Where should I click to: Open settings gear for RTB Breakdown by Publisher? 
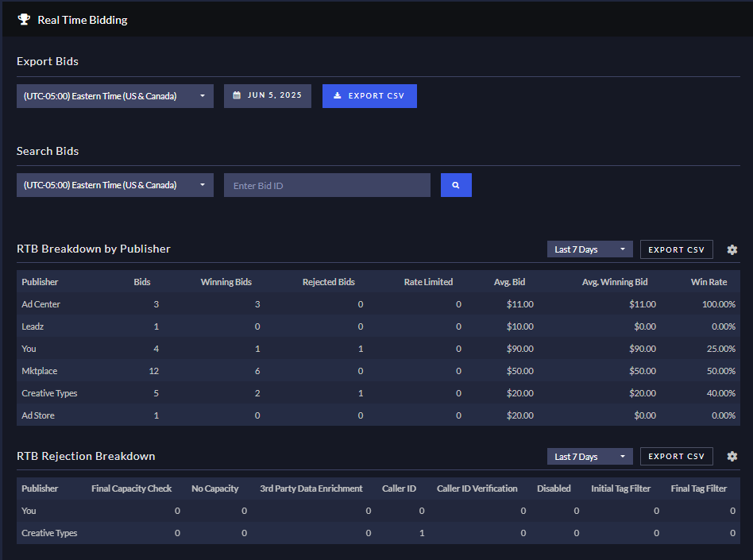[732, 249]
